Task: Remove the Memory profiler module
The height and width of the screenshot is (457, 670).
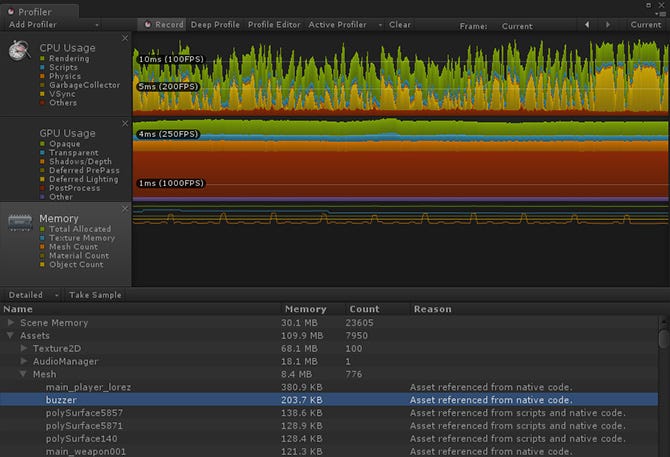Action: (x=125, y=209)
